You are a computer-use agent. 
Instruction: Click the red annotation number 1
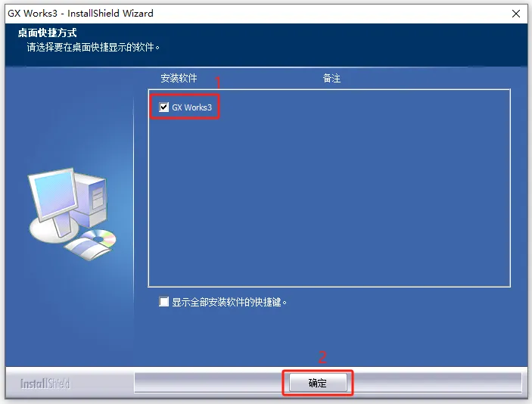pos(217,82)
